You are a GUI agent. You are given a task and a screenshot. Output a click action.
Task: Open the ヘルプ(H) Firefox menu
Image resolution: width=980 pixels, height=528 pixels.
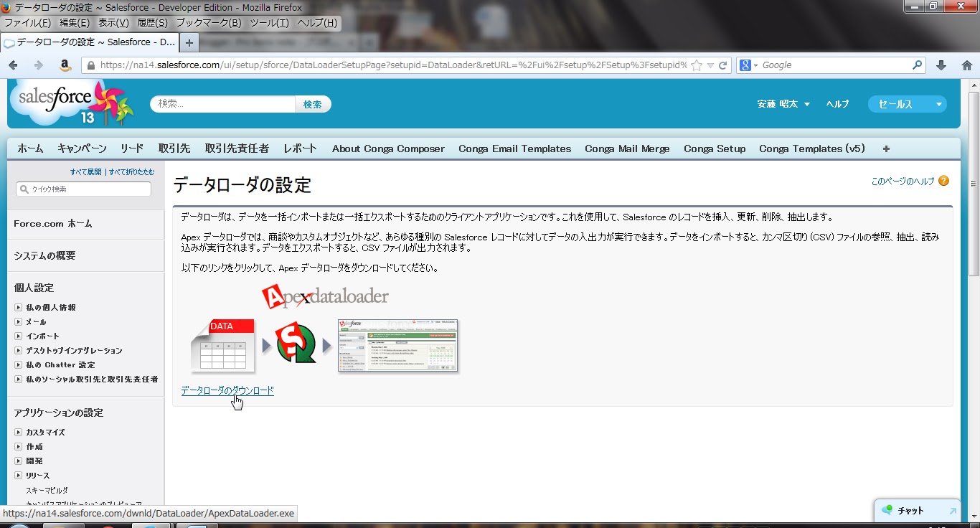coord(317,23)
